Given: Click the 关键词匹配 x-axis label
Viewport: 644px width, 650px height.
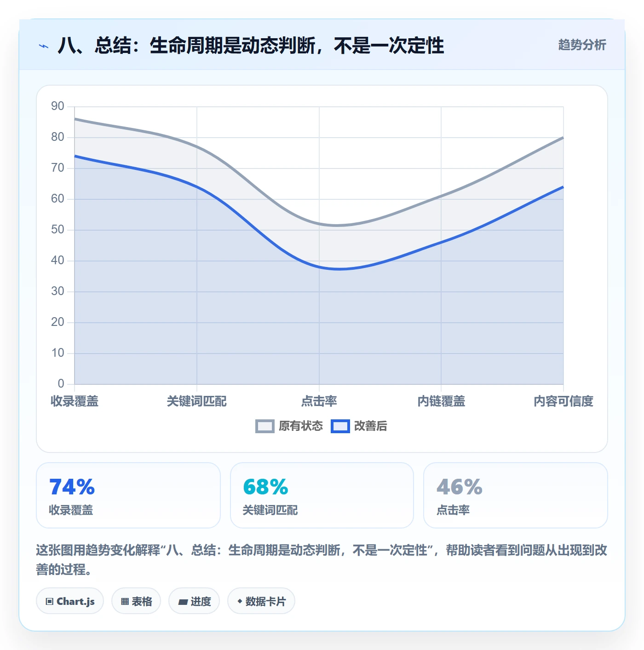Looking at the screenshot, I should [x=197, y=401].
